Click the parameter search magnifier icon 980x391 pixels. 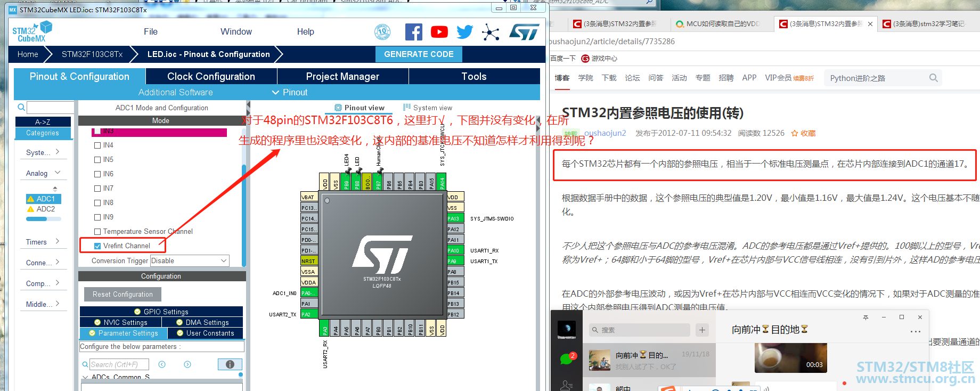point(85,364)
